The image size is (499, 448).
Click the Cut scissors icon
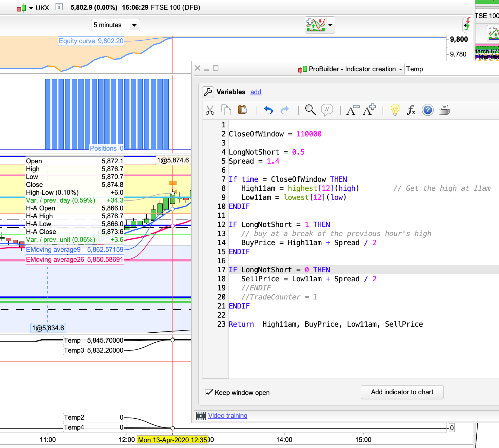pyautogui.click(x=210, y=110)
